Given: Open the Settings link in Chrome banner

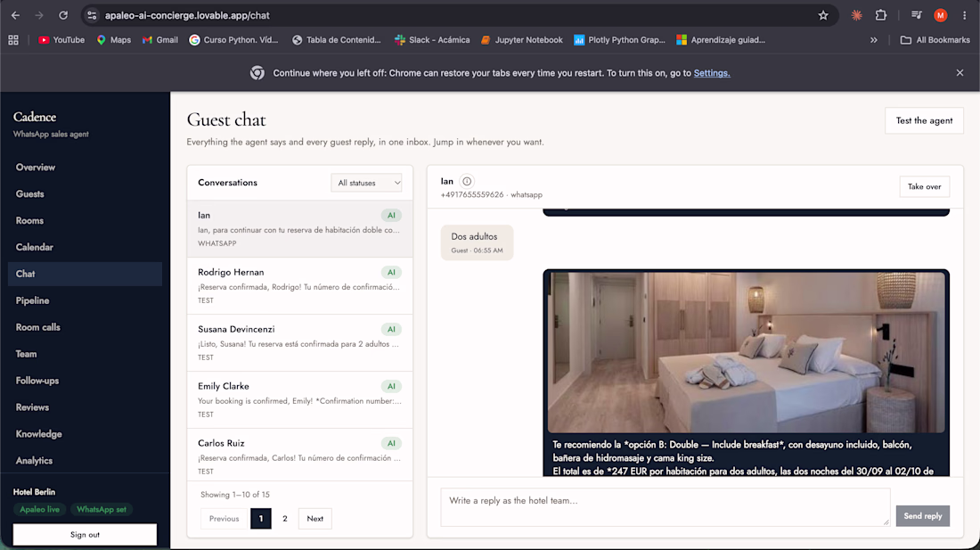Looking at the screenshot, I should tap(712, 73).
